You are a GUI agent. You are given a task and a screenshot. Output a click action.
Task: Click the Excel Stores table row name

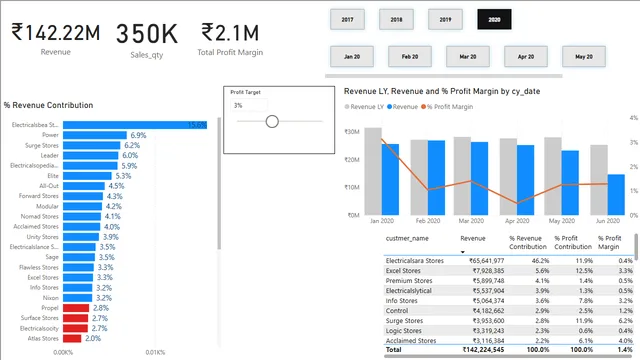coord(403,271)
